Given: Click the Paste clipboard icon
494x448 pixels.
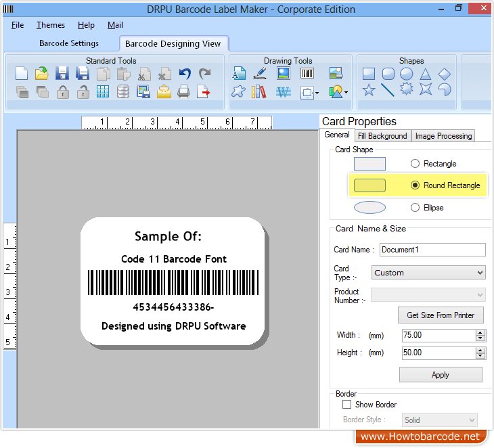Looking at the screenshot, I should tap(123, 74).
